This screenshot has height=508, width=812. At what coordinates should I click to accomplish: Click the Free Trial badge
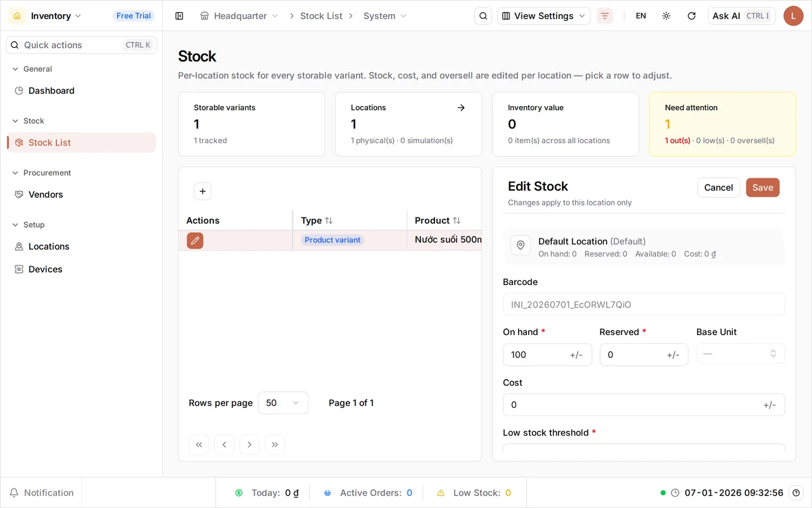tap(134, 16)
